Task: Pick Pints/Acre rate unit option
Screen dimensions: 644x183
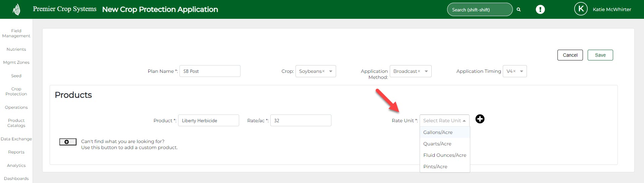Action: pos(435,167)
